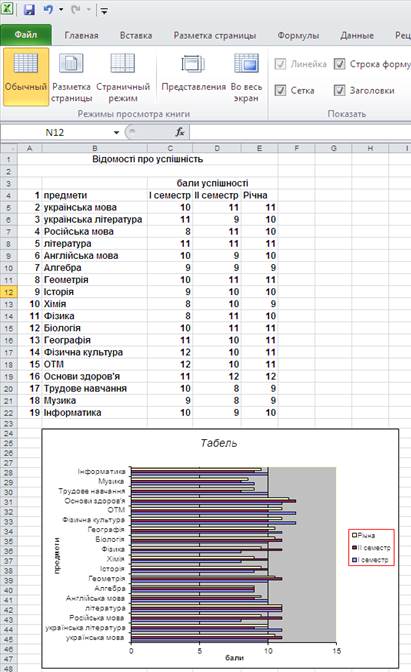Select column F header
This screenshot has height=672, width=411.
[297, 148]
